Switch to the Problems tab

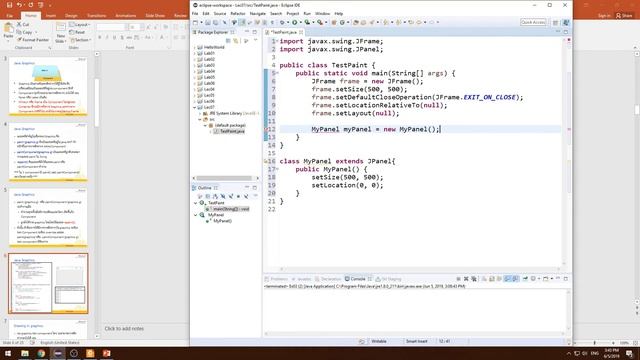[x=276, y=279]
